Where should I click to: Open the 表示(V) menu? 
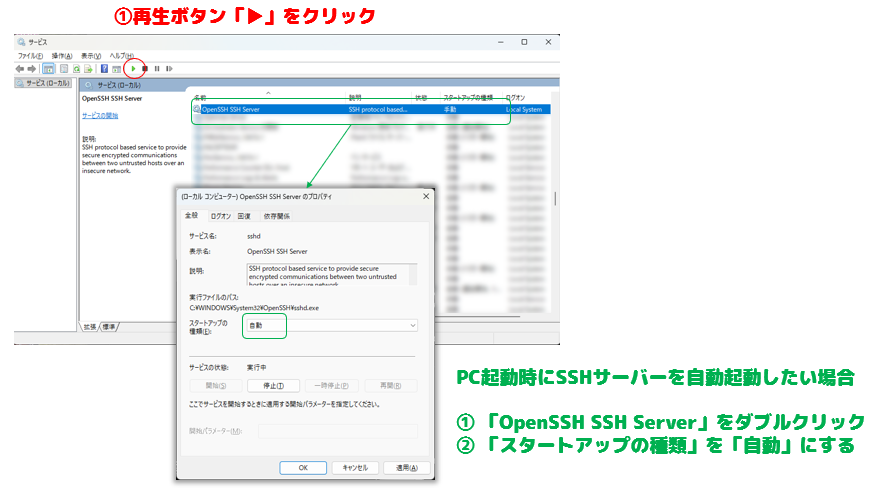(x=91, y=56)
